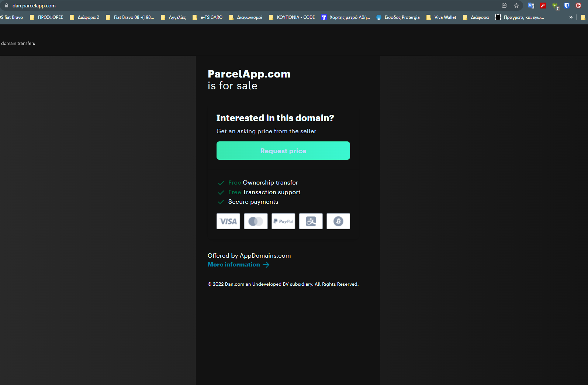Screen dimensions: 588x385
Task: Click the dan.parcelapp.com address bar
Action: tap(34, 6)
